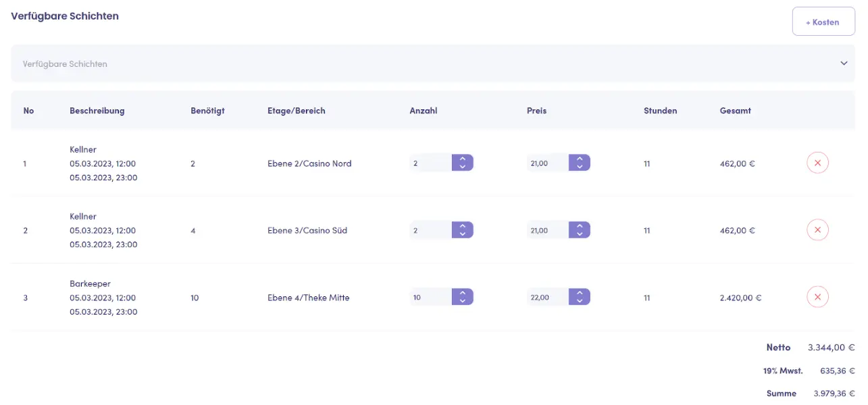Select Anzahl field in Casino Nord row

click(x=430, y=163)
